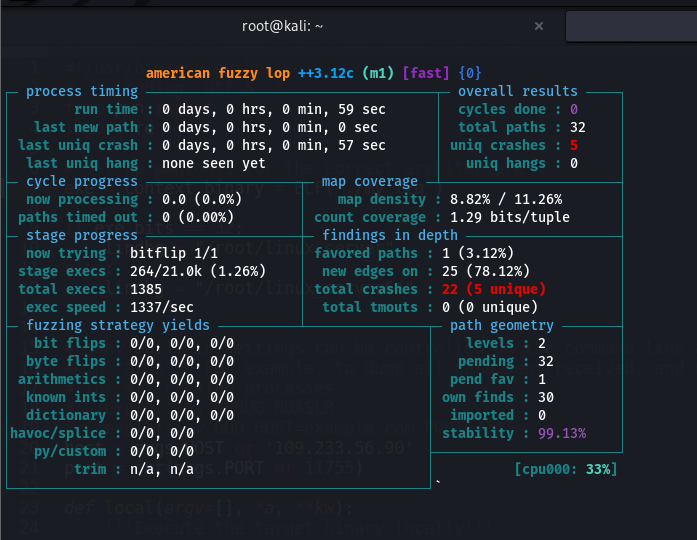697x540 pixels.
Task: Click new edges on value '25 (78.12%)'
Action: [x=486, y=271]
